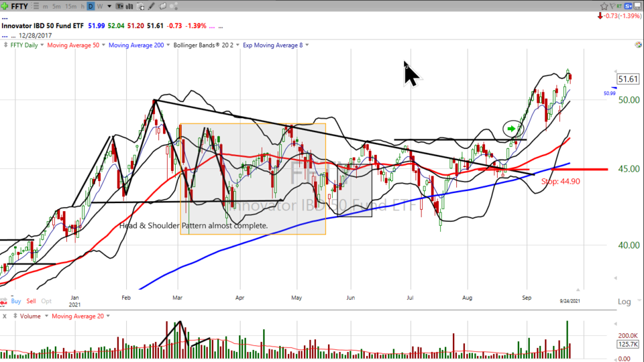Switch to the Weekly (W) timeframe
This screenshot has width=644, height=362.
[x=100, y=6]
